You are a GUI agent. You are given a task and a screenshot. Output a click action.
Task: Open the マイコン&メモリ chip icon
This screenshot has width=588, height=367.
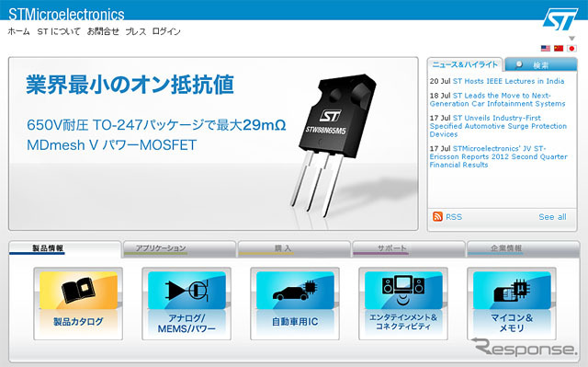coord(512,291)
